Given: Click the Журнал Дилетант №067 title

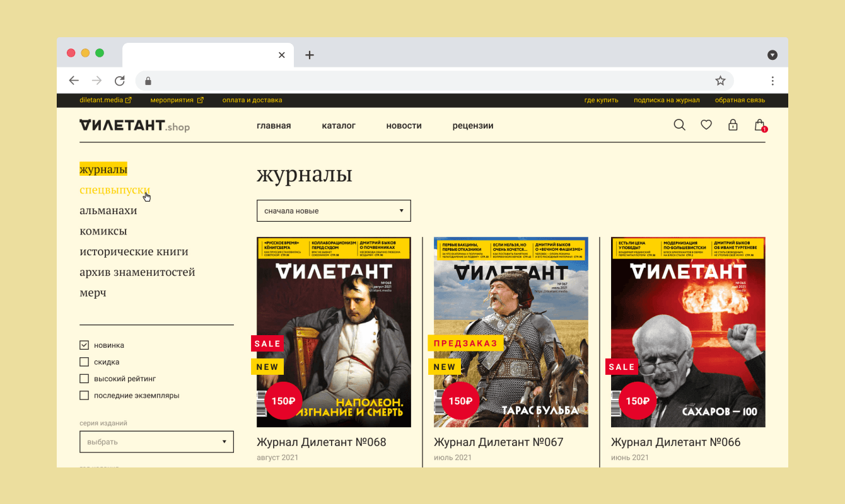Looking at the screenshot, I should [499, 442].
